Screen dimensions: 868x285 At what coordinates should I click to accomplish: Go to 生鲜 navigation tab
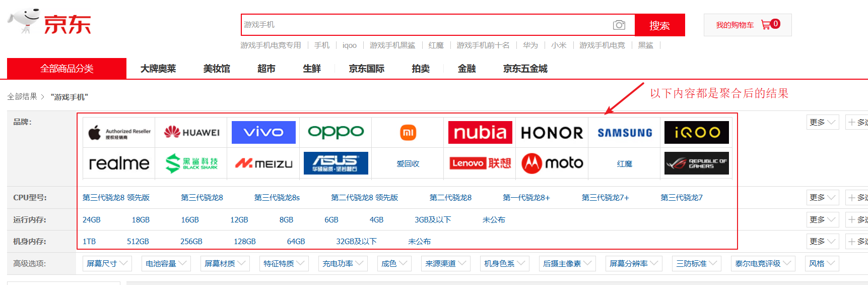(312, 69)
